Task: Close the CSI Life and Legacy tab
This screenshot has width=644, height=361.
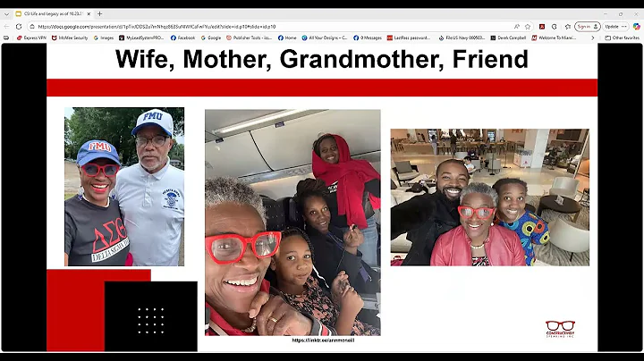Action: coord(89,14)
